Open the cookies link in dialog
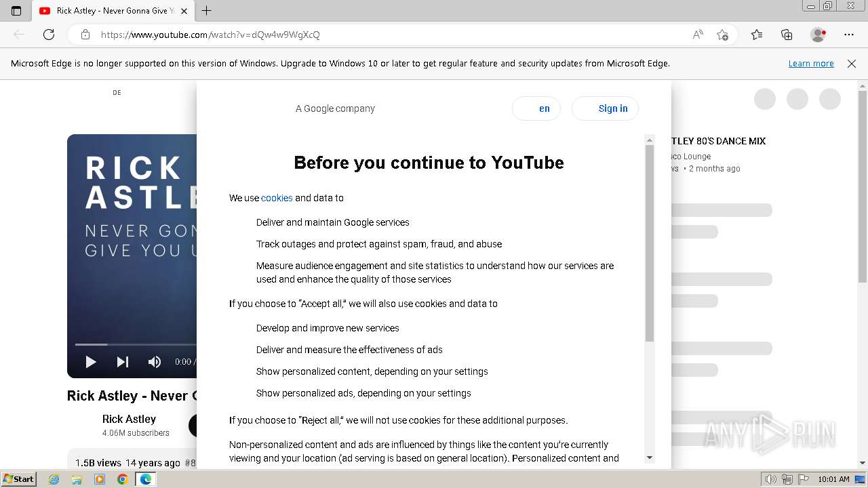This screenshot has width=868, height=488. [277, 198]
